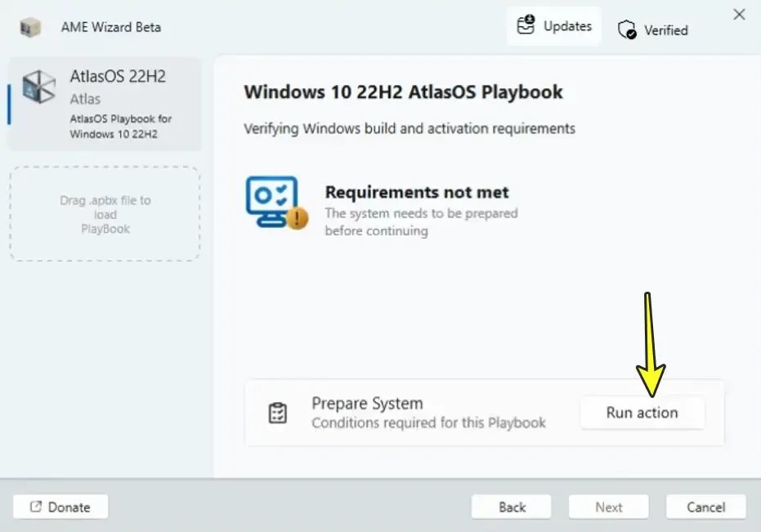Viewport: 761px width, 532px height.
Task: Close the AME Wizard window
Action: tap(739, 15)
